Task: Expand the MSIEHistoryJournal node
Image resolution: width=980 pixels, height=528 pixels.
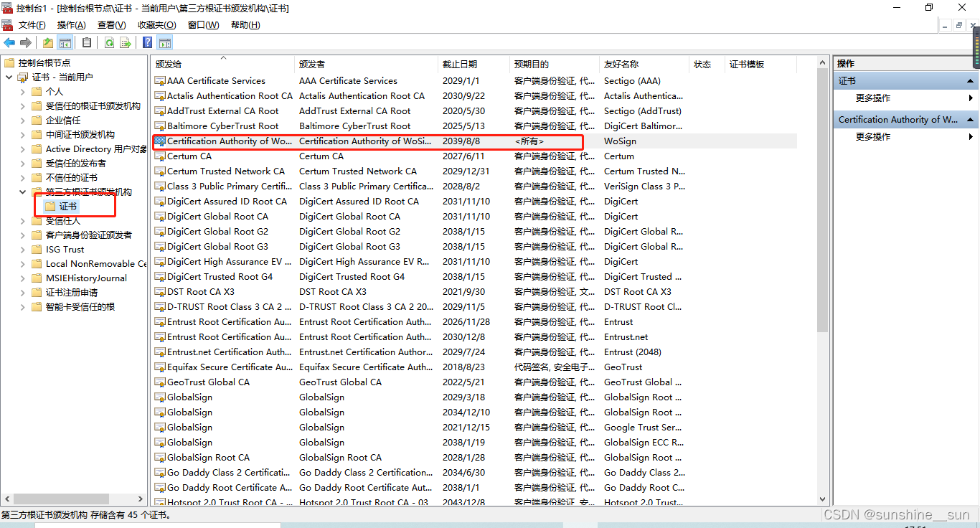Action: [x=23, y=278]
